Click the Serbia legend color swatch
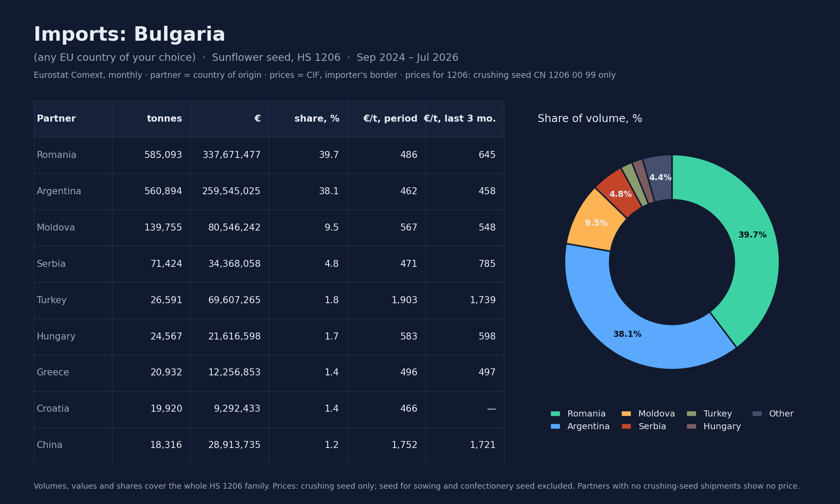 tap(626, 427)
